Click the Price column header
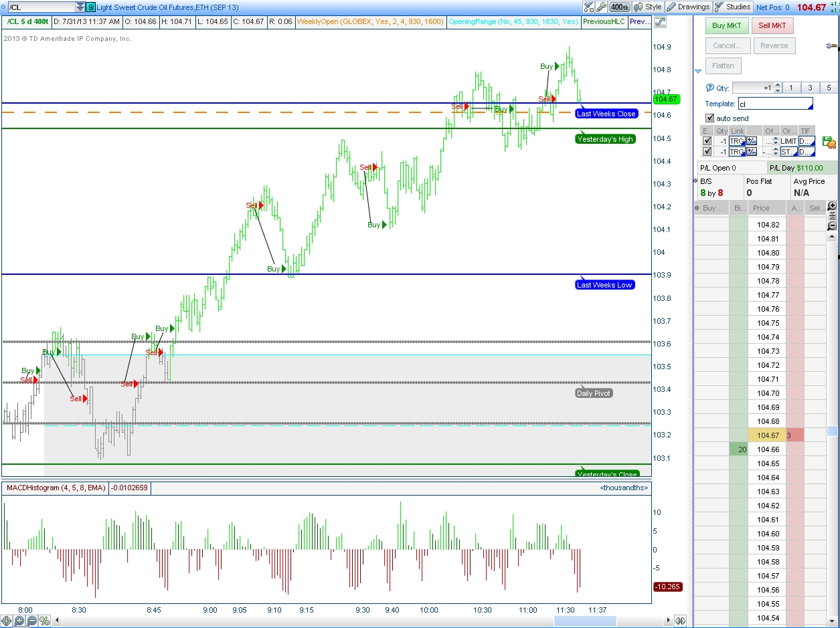 pos(766,208)
